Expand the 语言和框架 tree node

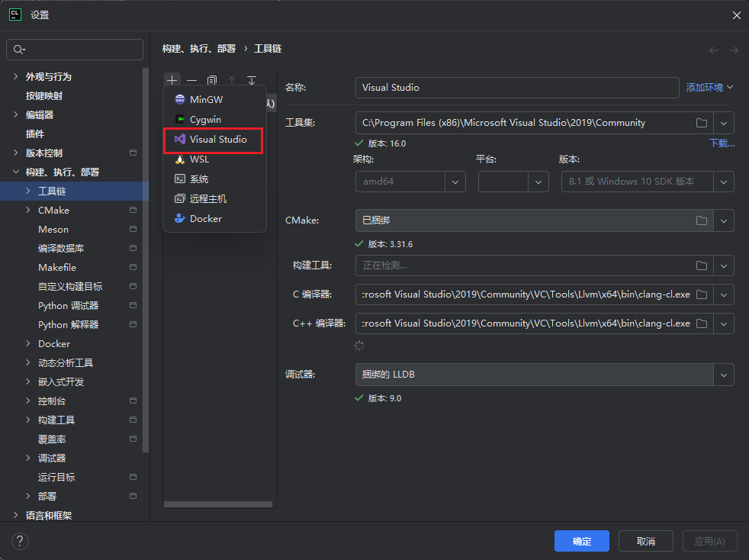tap(16, 515)
